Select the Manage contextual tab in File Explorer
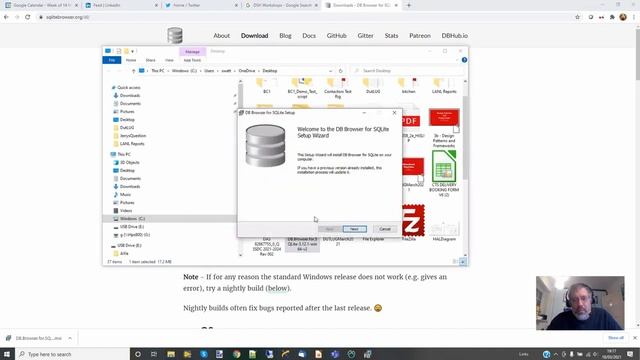 click(x=192, y=52)
